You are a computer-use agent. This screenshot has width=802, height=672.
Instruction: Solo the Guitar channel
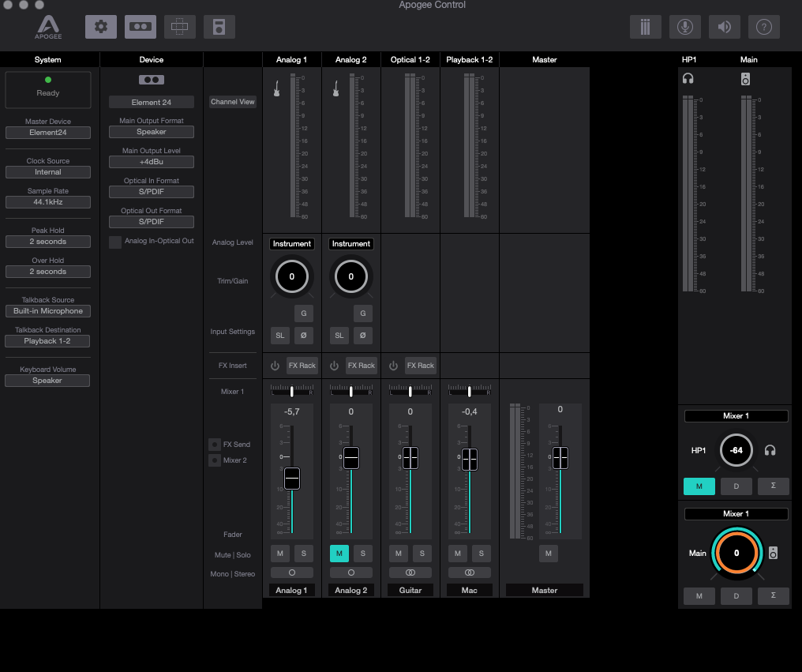tap(422, 554)
